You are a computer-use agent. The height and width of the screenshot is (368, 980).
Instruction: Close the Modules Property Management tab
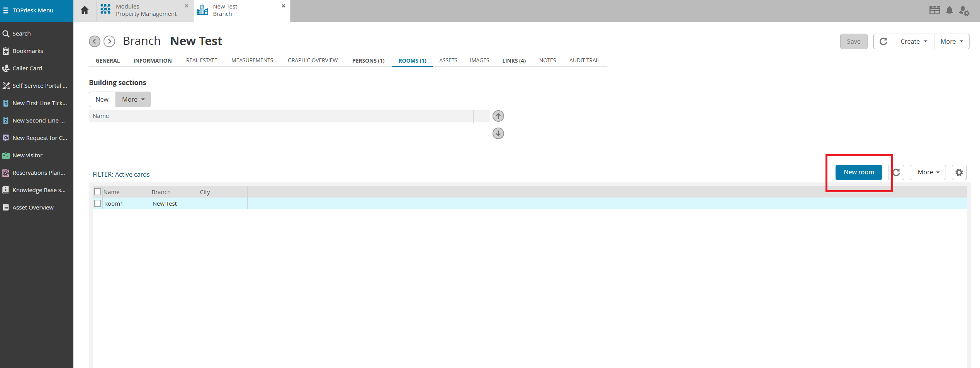click(x=187, y=6)
